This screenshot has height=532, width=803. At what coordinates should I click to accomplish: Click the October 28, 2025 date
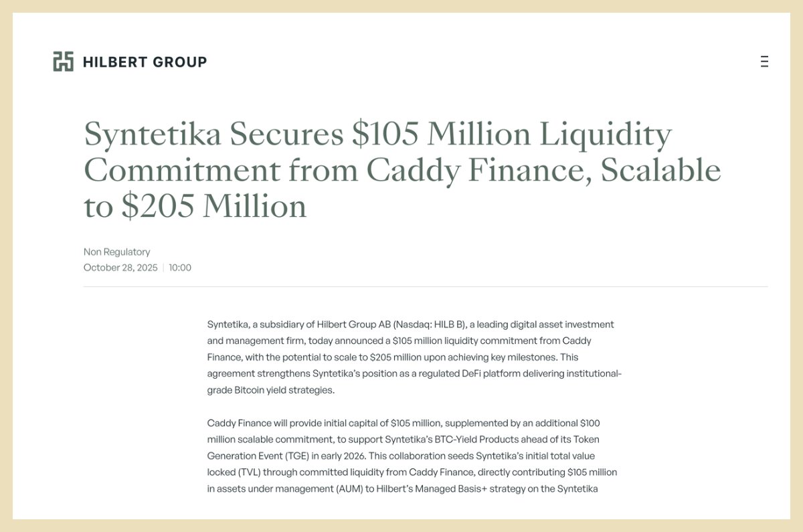pyautogui.click(x=120, y=268)
